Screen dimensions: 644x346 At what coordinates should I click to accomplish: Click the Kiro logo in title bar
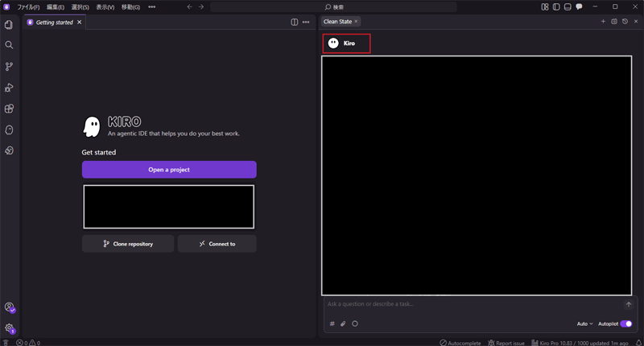(x=6, y=6)
